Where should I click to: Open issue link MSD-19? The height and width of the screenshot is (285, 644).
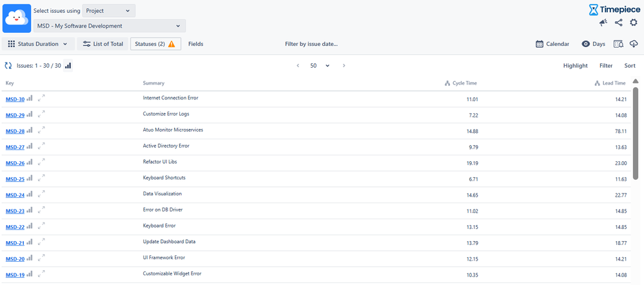[15, 275]
